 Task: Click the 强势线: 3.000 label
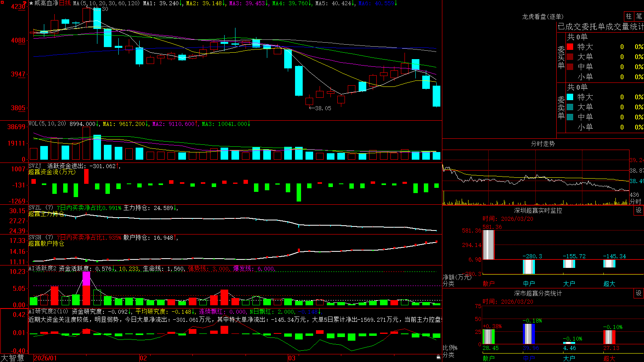coord(208,269)
